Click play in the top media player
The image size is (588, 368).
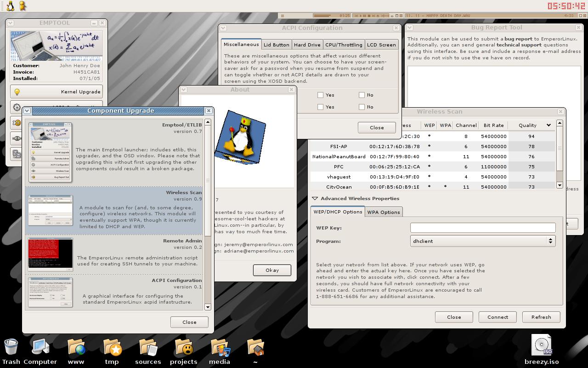pyautogui.click(x=361, y=16)
